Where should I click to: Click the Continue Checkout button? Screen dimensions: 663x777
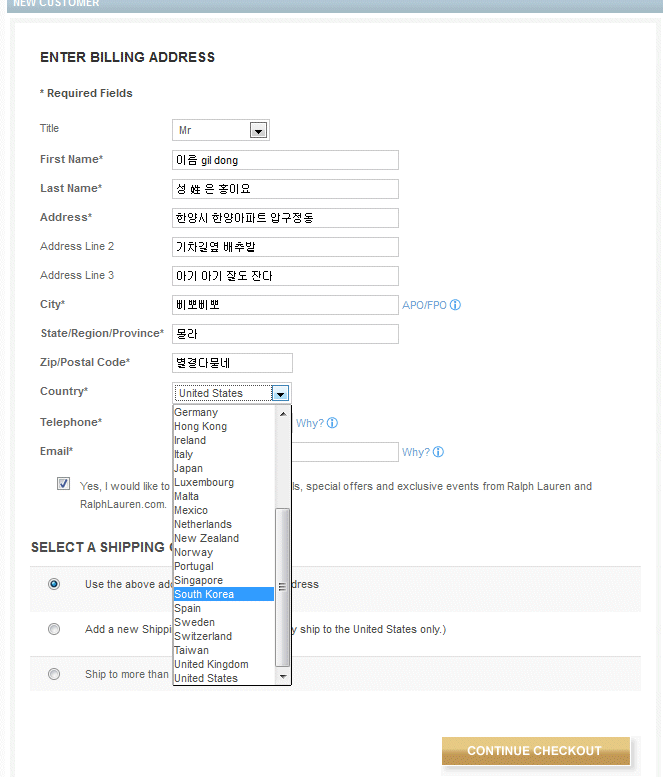pos(536,751)
